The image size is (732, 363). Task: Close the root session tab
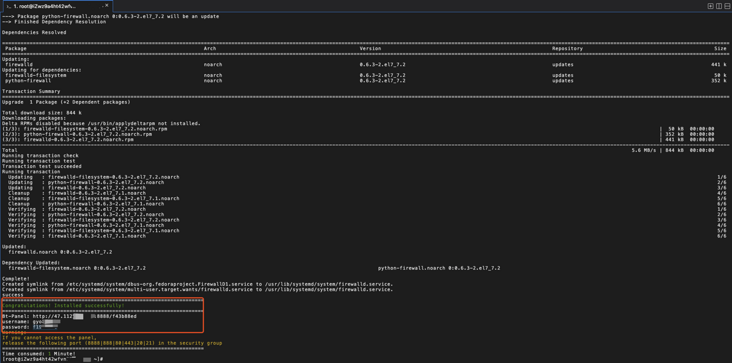coord(107,6)
